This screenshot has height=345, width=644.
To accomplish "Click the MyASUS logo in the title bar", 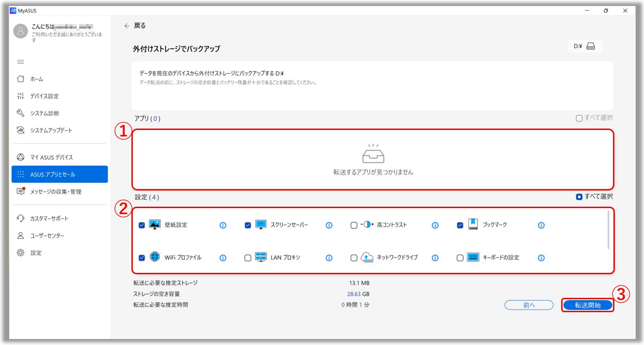I will click(13, 11).
